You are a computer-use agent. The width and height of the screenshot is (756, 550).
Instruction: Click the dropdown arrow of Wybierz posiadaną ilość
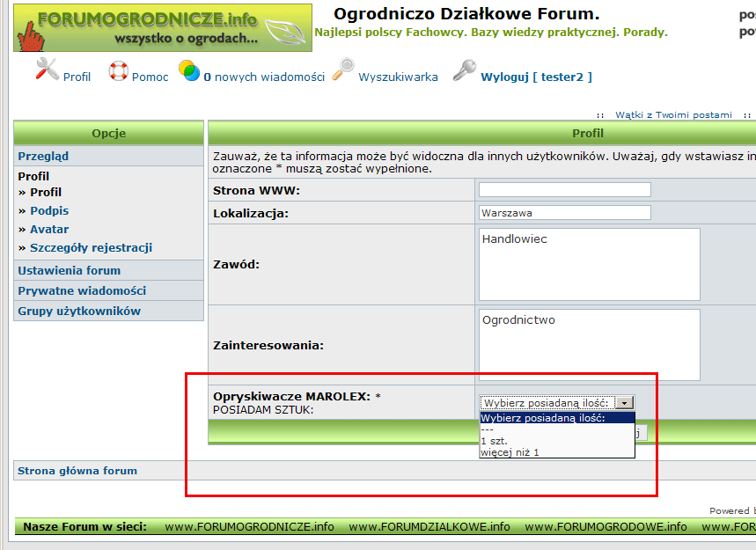624,402
